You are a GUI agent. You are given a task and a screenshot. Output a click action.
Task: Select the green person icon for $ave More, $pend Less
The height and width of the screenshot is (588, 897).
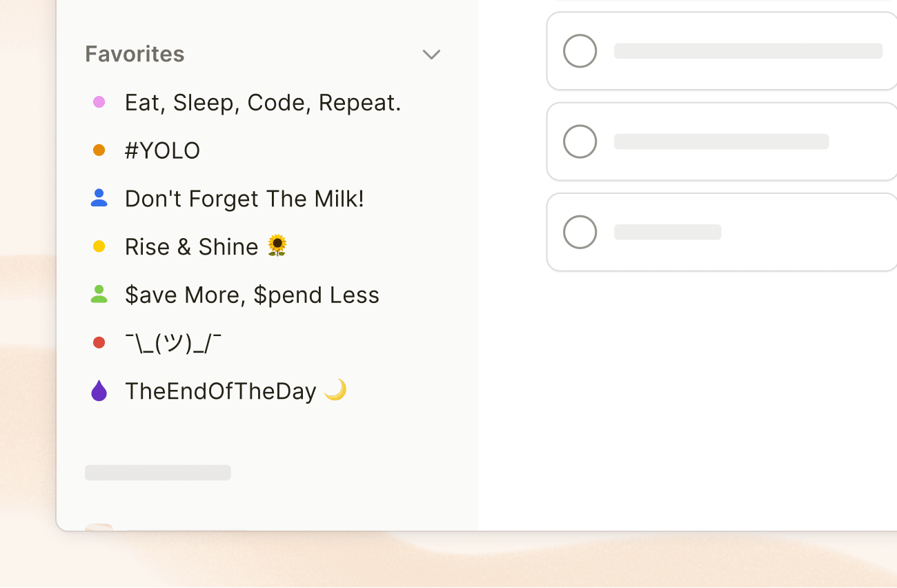click(99, 295)
